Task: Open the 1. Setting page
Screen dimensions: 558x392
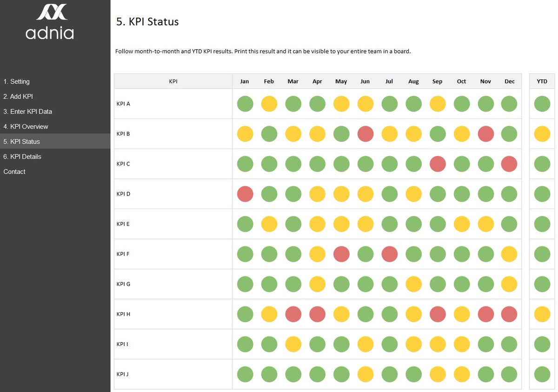Action: point(17,81)
